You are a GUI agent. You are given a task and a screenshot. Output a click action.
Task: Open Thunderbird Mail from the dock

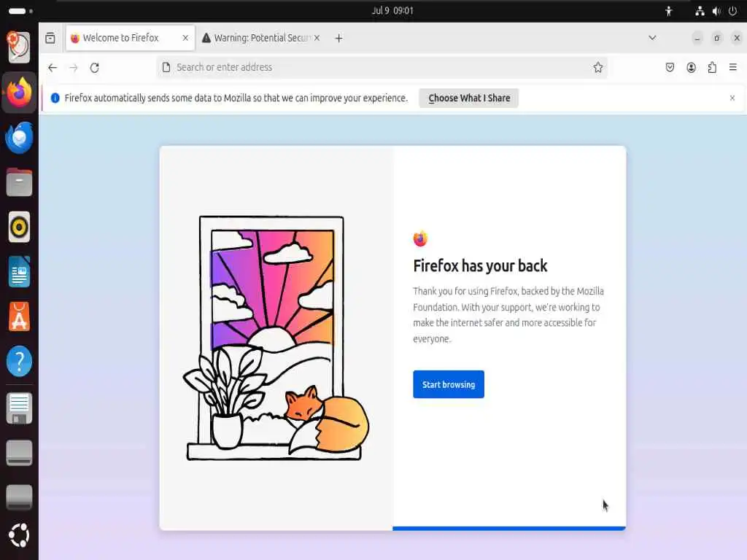(x=19, y=137)
